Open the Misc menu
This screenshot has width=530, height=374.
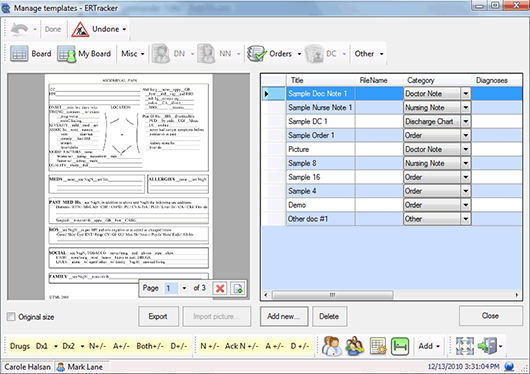133,54
